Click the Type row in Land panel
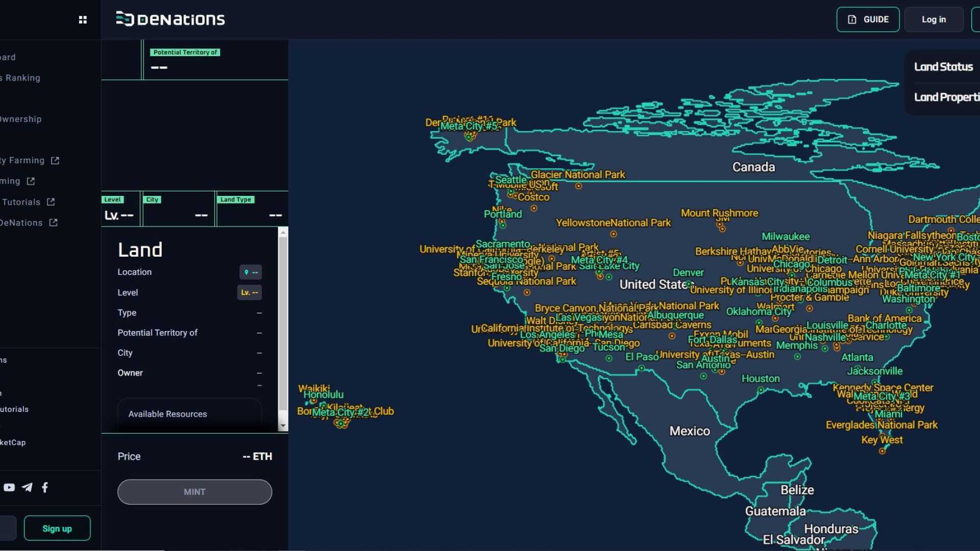Viewport: 980px width, 551px height. (x=189, y=313)
